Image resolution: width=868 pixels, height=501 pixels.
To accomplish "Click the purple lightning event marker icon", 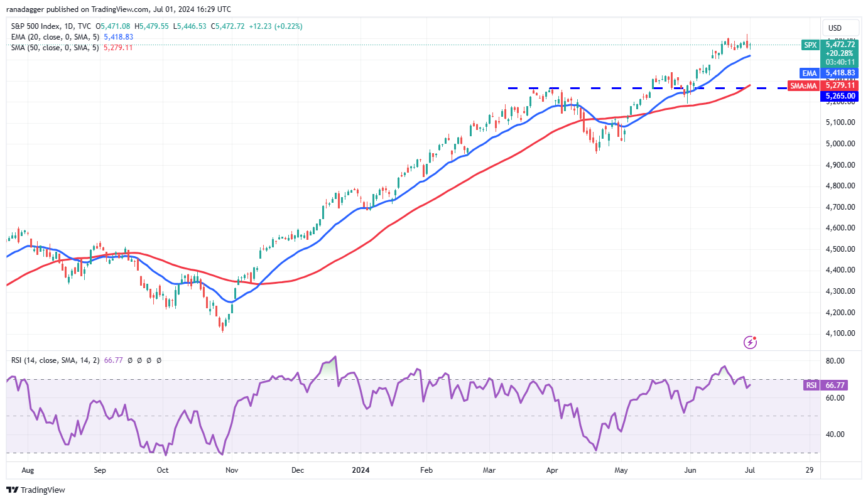I will (x=750, y=342).
